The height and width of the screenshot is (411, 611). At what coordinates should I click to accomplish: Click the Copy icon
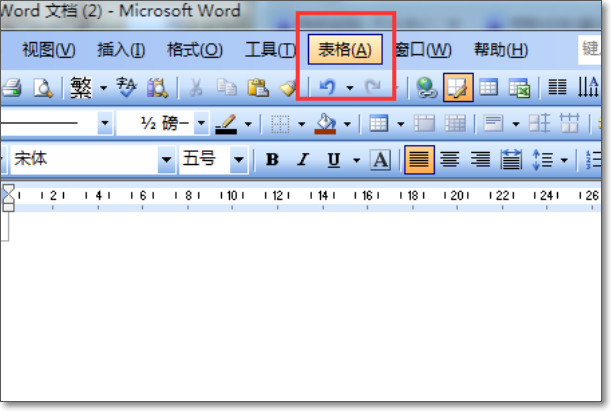(226, 88)
